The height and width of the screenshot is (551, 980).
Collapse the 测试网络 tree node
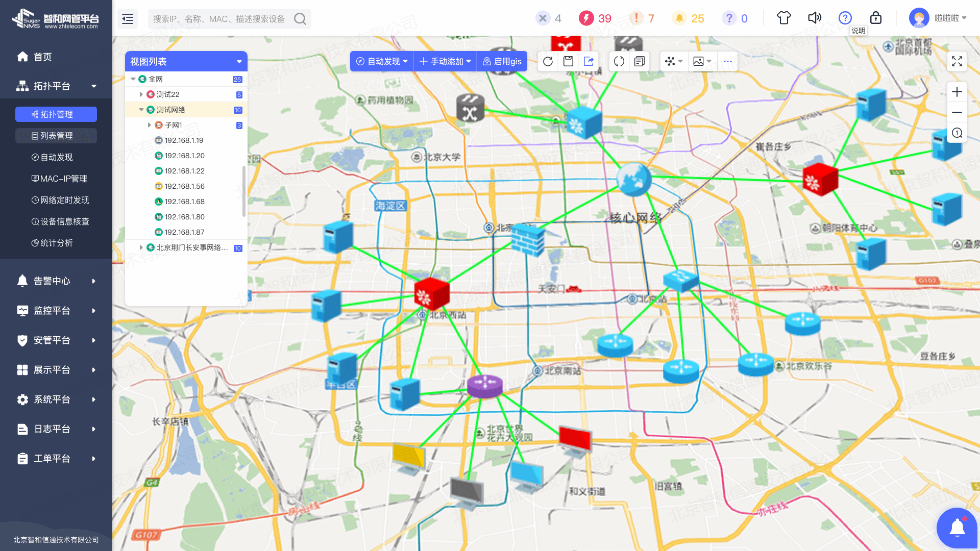click(x=141, y=110)
